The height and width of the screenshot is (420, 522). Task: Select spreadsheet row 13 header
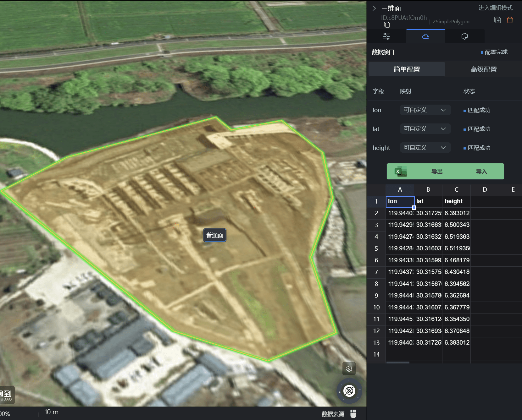tap(376, 343)
